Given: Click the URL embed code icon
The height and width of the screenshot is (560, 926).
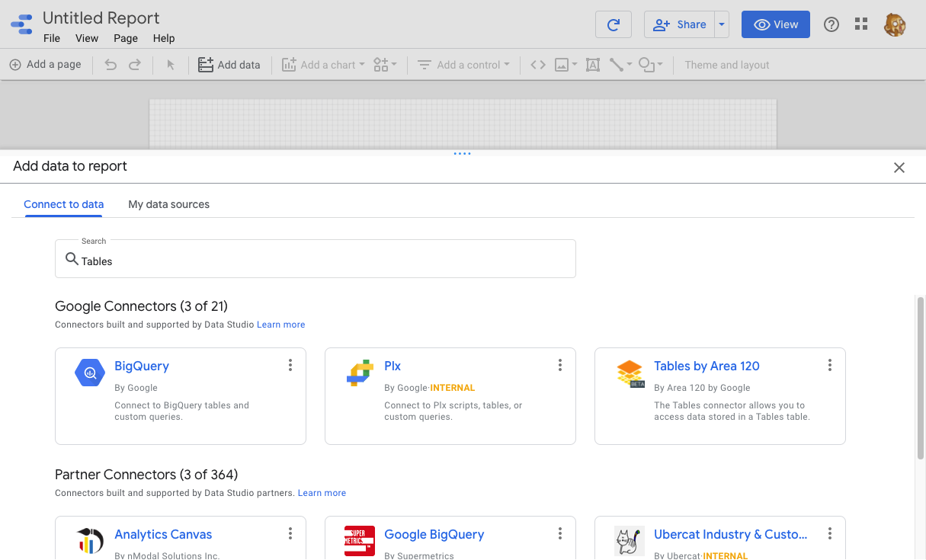Looking at the screenshot, I should 538,65.
